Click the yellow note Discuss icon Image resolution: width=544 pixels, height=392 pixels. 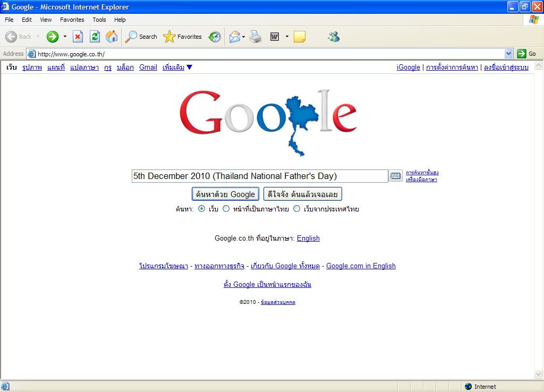[x=300, y=37]
